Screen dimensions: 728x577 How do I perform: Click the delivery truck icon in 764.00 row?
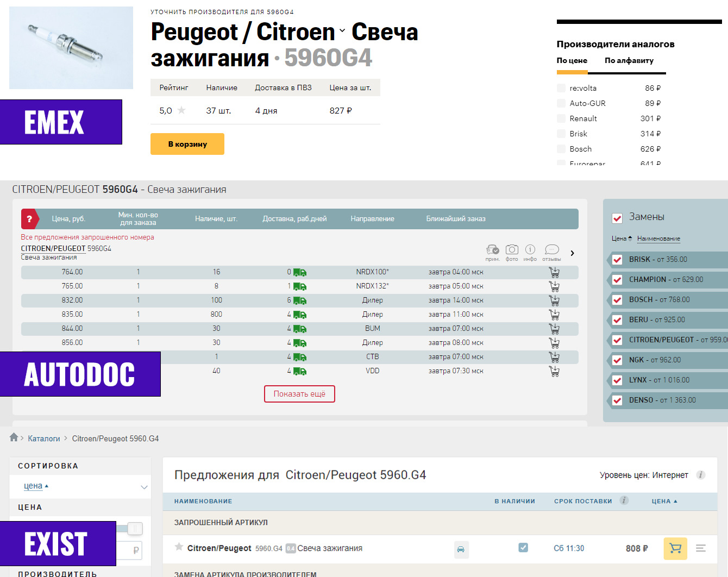[x=300, y=272]
